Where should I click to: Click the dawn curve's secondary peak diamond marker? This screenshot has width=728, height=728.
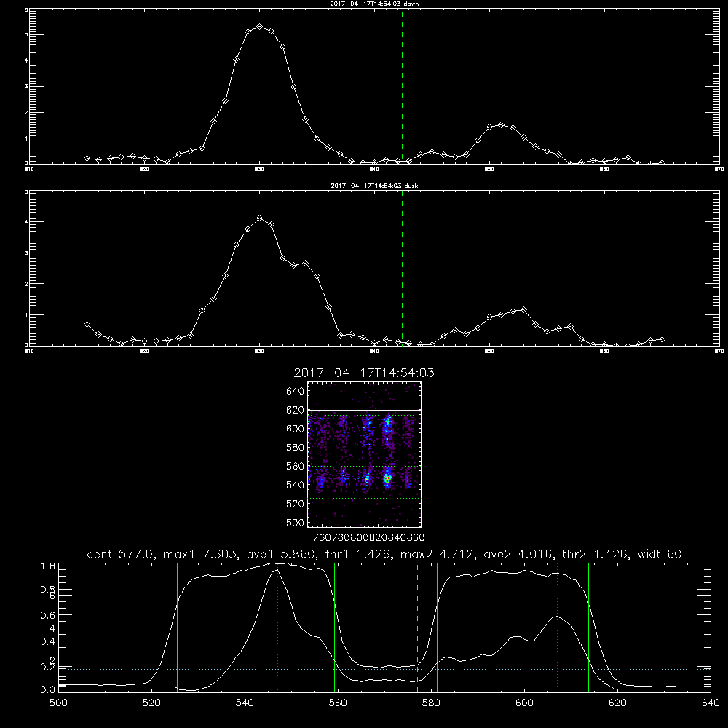click(x=501, y=125)
